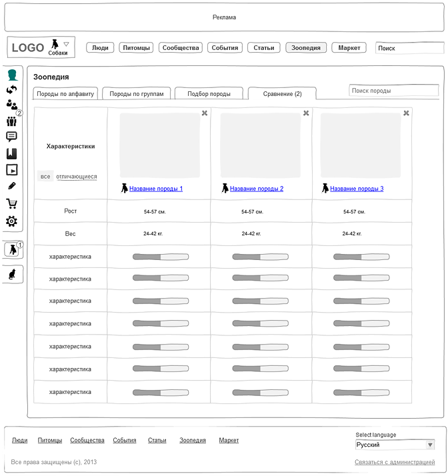Click the dog icon beside Название породы 2
The width and height of the screenshot is (448, 476).
coord(225,188)
